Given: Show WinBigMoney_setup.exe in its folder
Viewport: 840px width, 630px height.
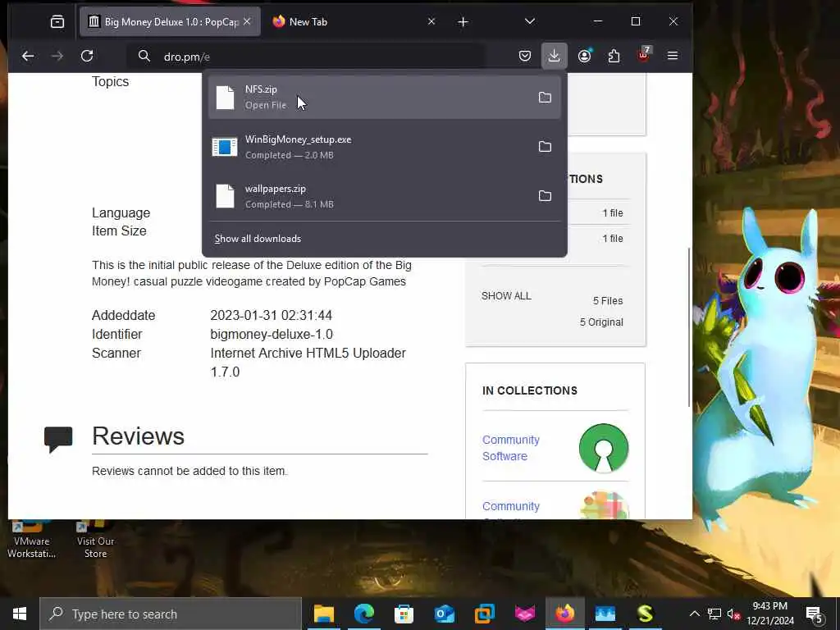Looking at the screenshot, I should [545, 147].
